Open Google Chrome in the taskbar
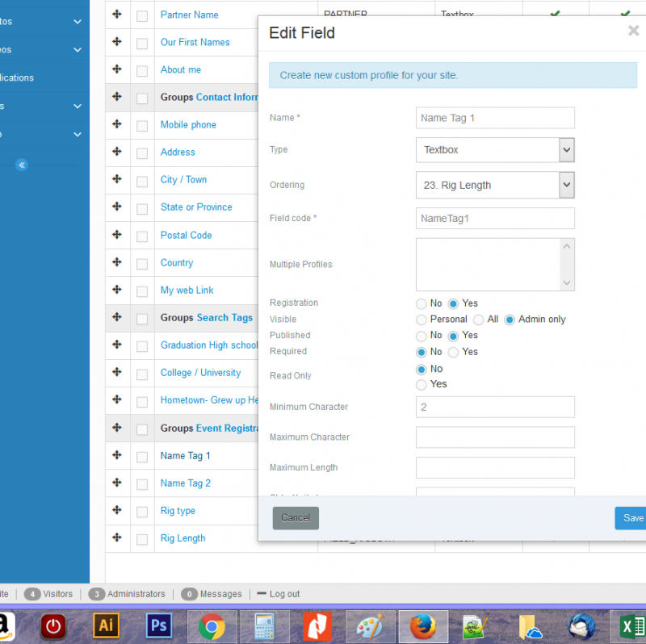This screenshot has height=644, width=646. click(212, 625)
